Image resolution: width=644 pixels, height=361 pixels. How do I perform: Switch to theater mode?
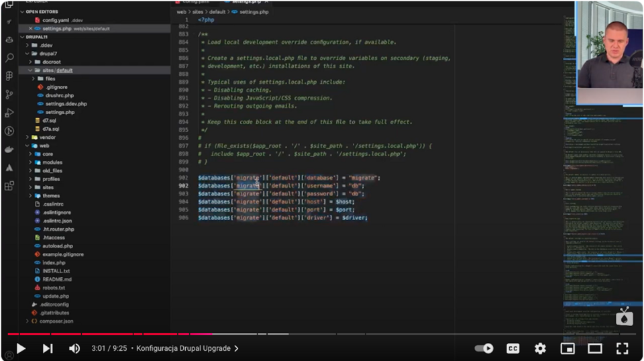(x=595, y=349)
